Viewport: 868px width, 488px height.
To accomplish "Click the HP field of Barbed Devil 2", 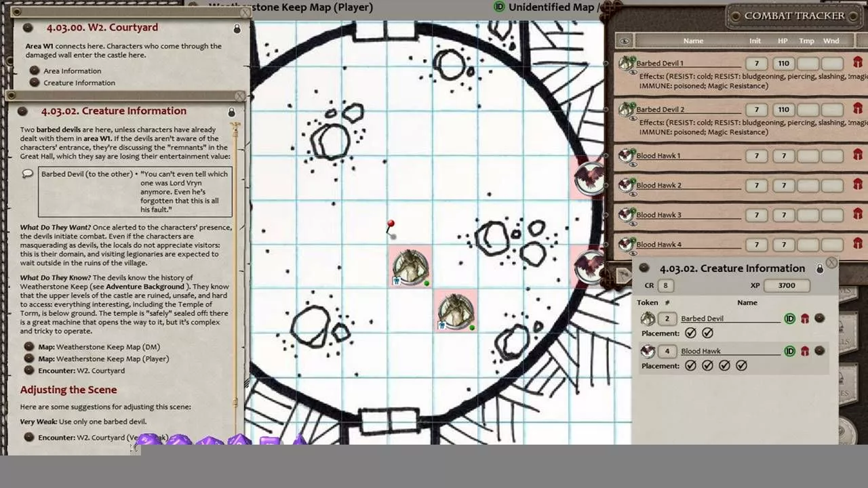I will (784, 109).
